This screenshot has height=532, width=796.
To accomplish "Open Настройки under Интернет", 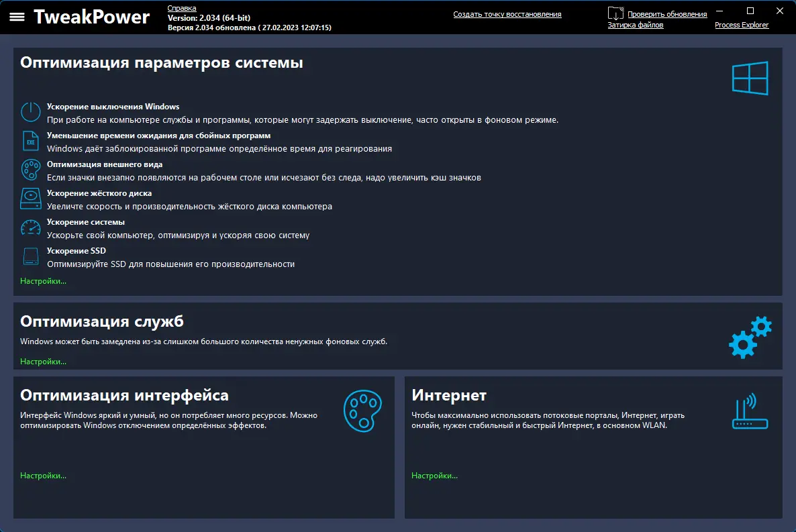I will coord(434,476).
